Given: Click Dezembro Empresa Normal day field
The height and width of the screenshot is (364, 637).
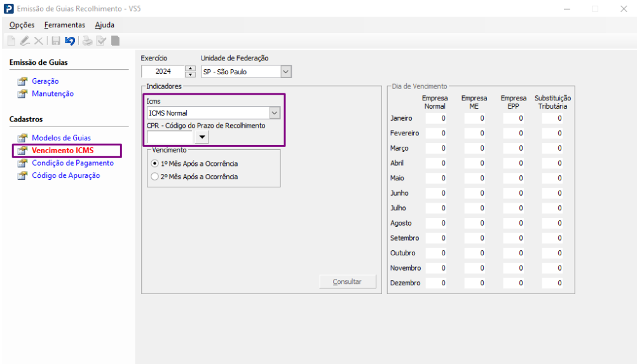Looking at the screenshot, I should (436, 283).
